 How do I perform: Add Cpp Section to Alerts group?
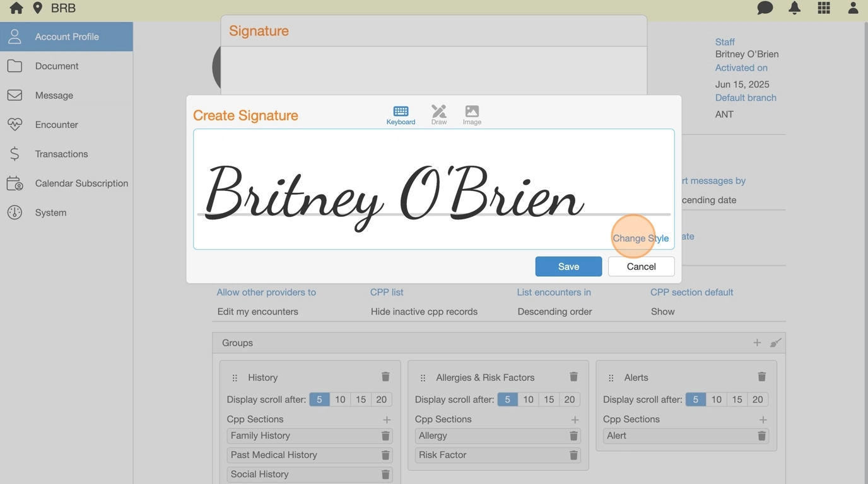click(763, 420)
